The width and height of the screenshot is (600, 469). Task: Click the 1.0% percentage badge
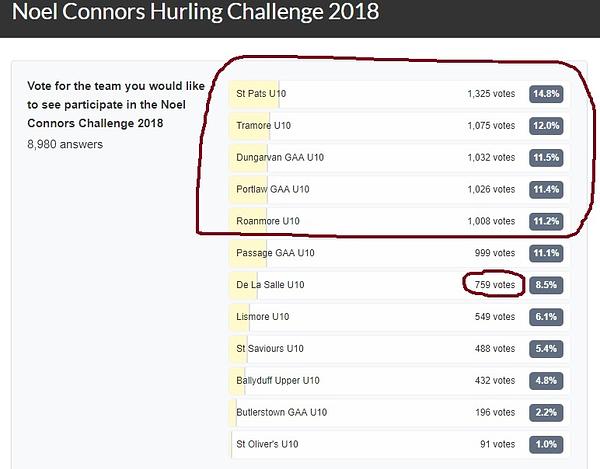click(546, 444)
